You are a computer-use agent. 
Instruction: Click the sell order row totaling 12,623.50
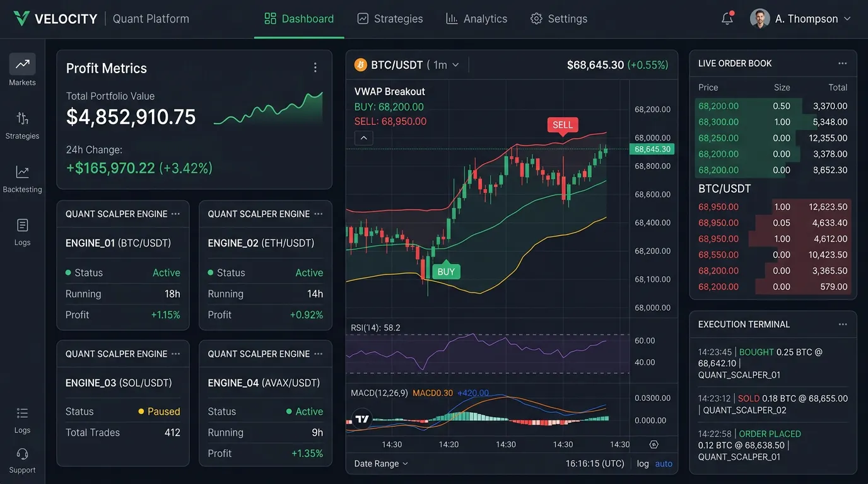[x=773, y=207]
